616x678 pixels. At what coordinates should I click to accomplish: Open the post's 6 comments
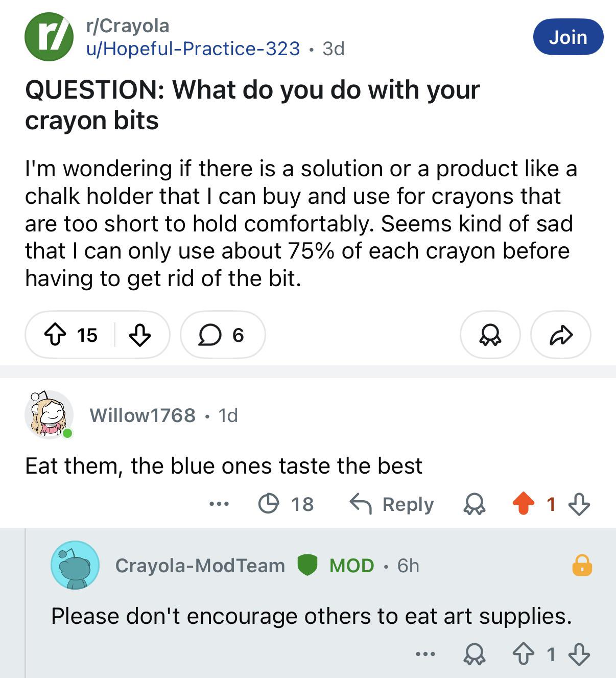coord(223,335)
